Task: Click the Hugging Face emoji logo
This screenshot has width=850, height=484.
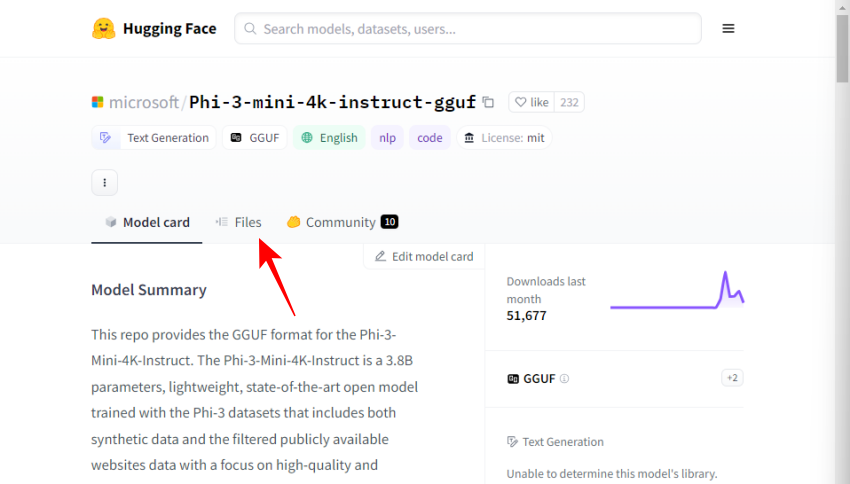Action: [x=104, y=28]
